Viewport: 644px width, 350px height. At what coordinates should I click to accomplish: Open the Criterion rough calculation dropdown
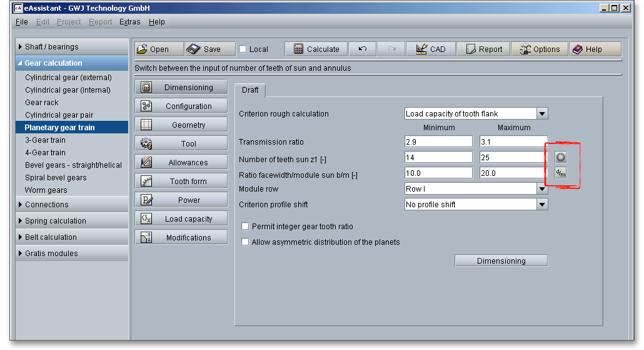tap(542, 114)
